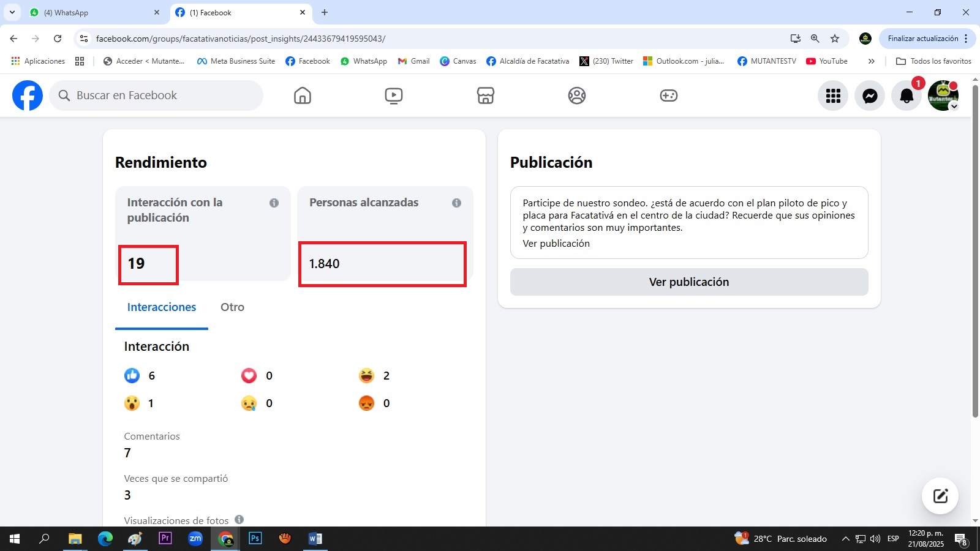
Task: Click info icon beside Personas alcanzadas
Action: pos(456,203)
